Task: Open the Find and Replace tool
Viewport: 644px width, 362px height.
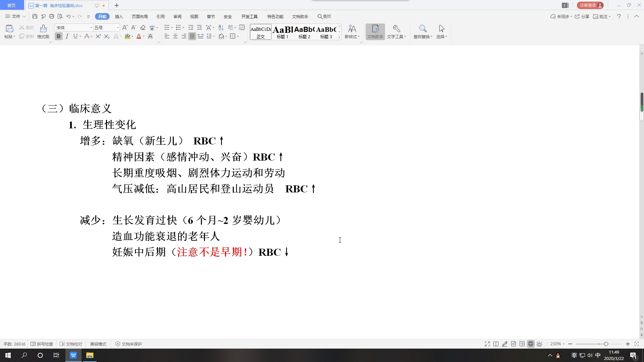Action: click(422, 31)
